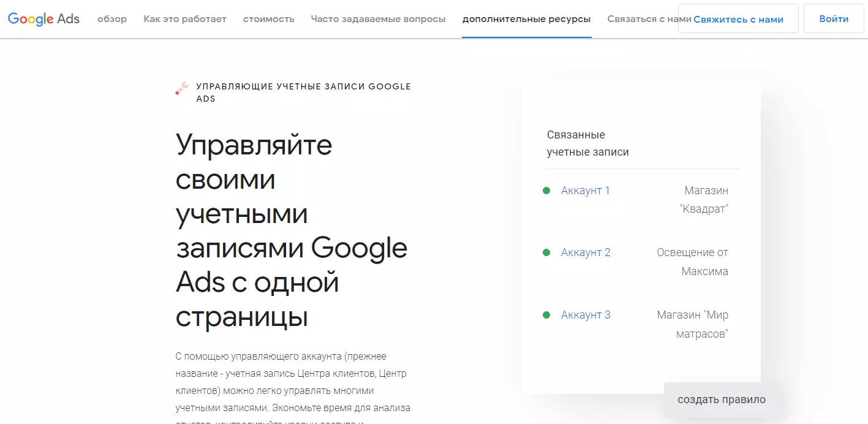Click the создать правило button

coord(722,400)
